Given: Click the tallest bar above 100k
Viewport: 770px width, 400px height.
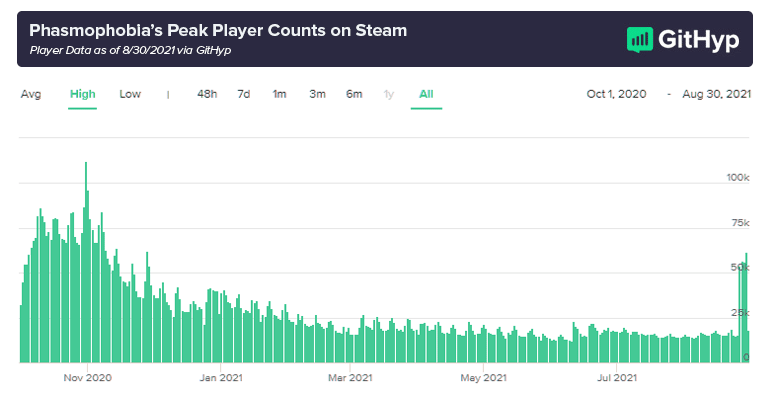Looking at the screenshot, I should (86, 262).
